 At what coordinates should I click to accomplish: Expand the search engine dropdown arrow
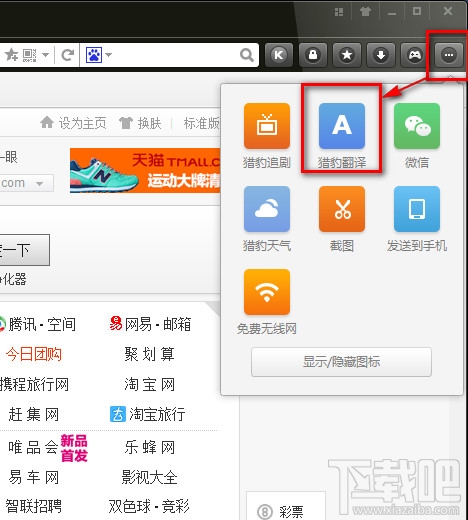click(109, 55)
